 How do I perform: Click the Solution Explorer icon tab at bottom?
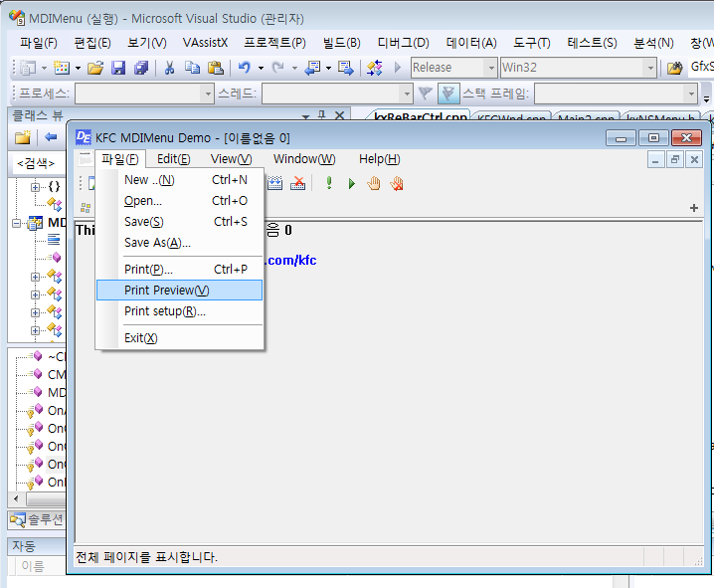coord(36,519)
